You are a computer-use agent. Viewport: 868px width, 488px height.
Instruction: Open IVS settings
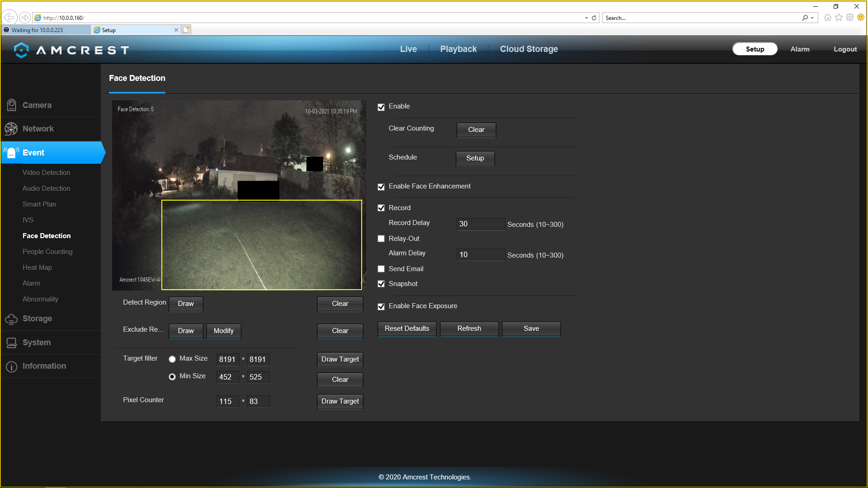[28, 220]
